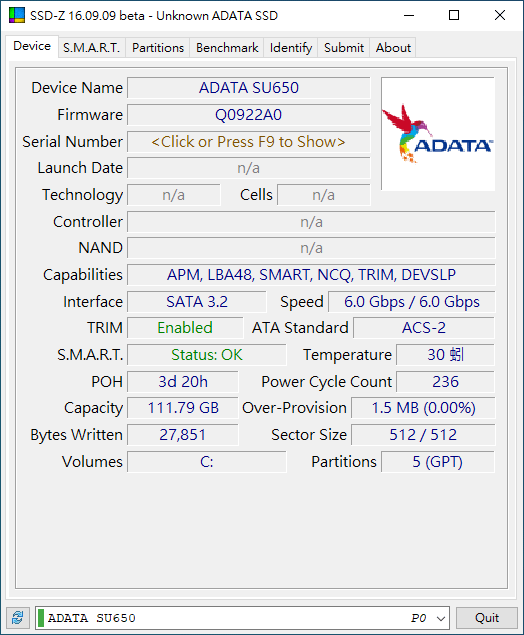
Task: Click the Power Cycle Count value 236
Action: [x=445, y=381]
